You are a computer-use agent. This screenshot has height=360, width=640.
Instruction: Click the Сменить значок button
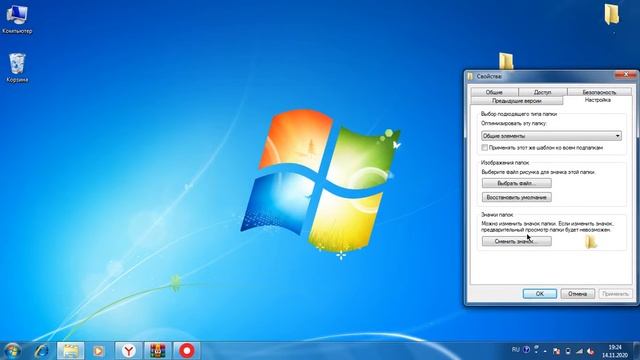pos(517,241)
